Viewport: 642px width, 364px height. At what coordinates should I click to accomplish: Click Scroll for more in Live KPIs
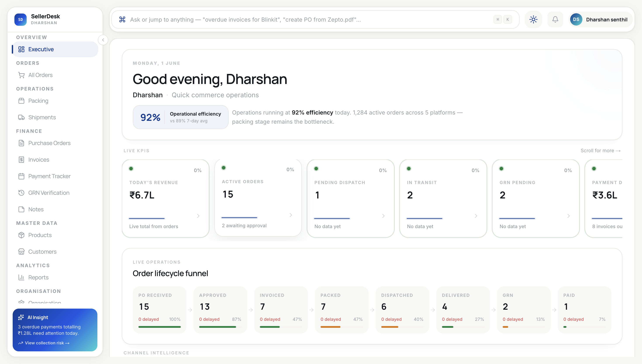(x=601, y=150)
